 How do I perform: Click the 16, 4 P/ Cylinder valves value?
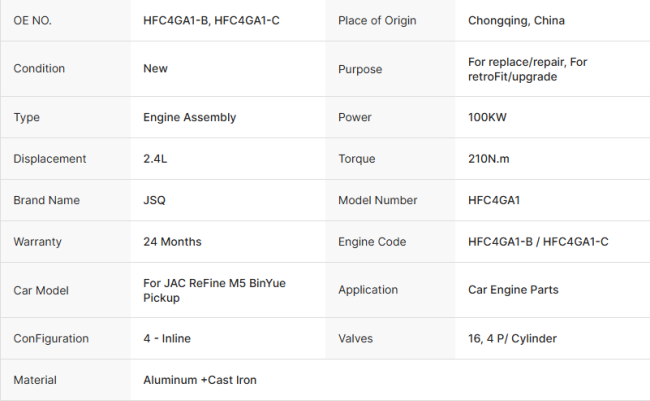click(x=512, y=339)
